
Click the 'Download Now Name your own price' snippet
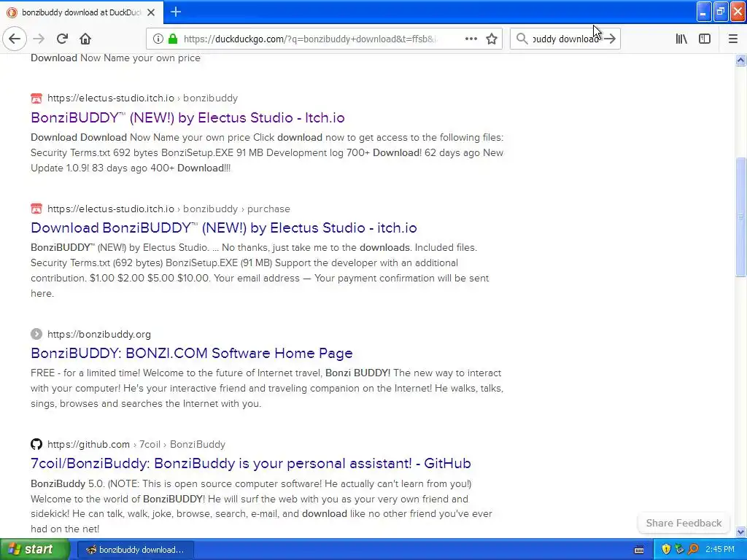click(x=115, y=58)
